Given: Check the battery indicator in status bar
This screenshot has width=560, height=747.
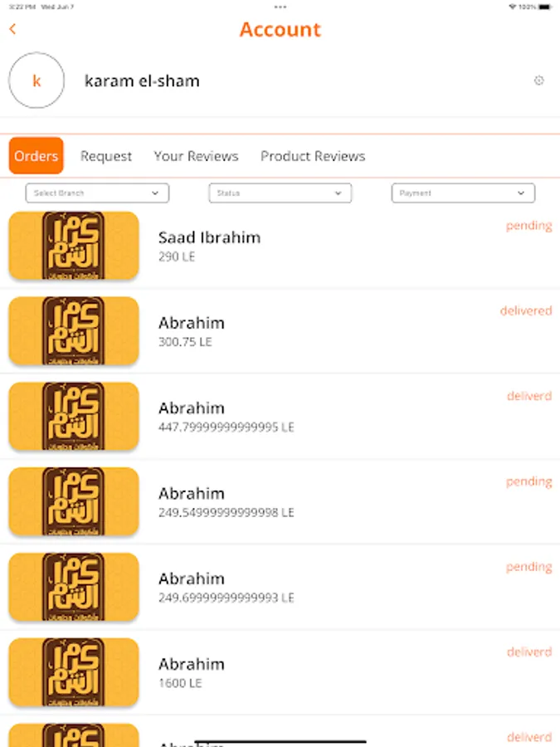Looking at the screenshot, I should pyautogui.click(x=546, y=7).
